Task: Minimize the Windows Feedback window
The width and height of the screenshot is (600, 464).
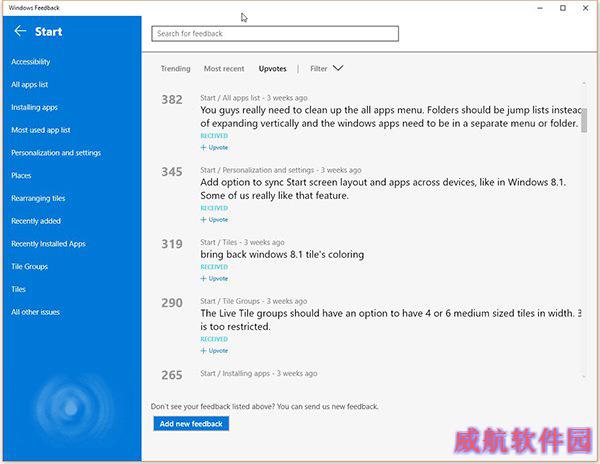Action: point(540,8)
